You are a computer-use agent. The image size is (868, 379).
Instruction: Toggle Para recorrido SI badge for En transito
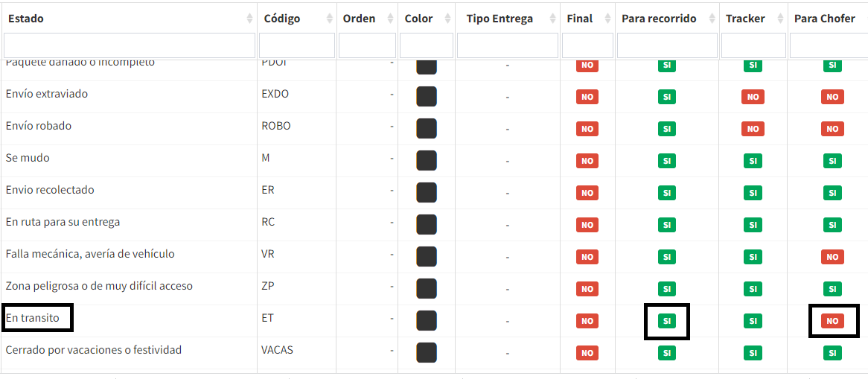tap(667, 321)
